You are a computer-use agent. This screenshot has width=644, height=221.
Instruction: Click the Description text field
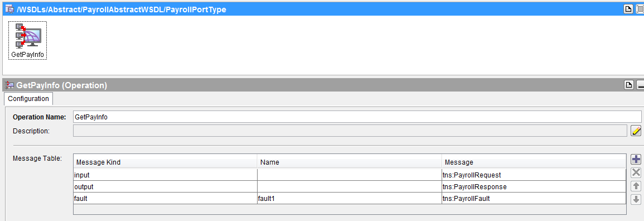click(x=350, y=131)
